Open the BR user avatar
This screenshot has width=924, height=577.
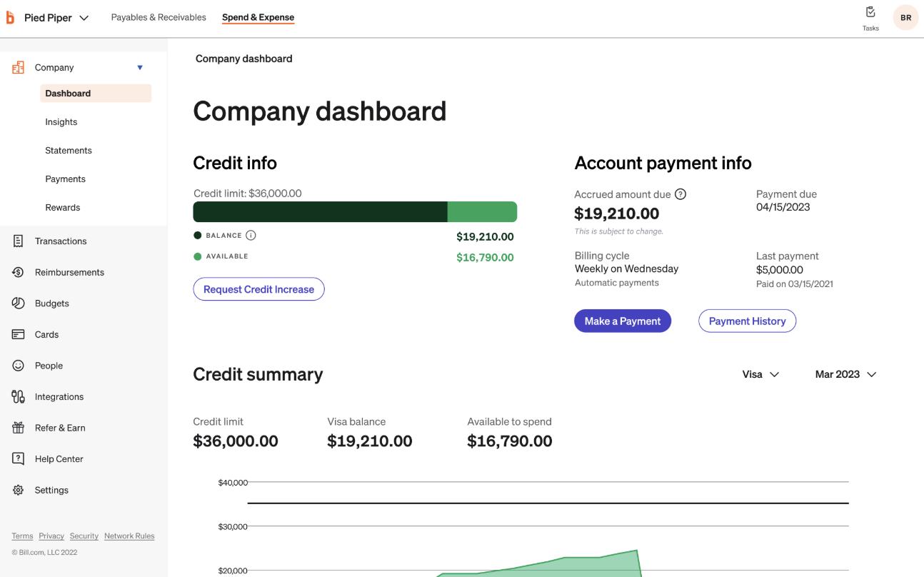click(x=905, y=18)
